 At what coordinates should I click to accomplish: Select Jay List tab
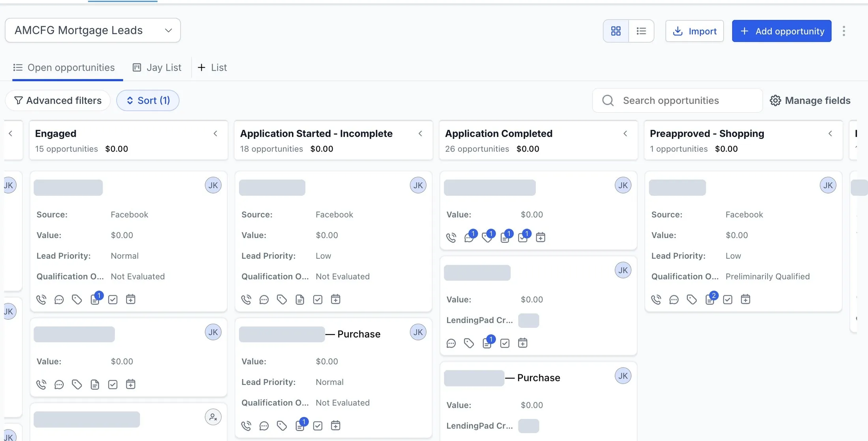tap(157, 68)
